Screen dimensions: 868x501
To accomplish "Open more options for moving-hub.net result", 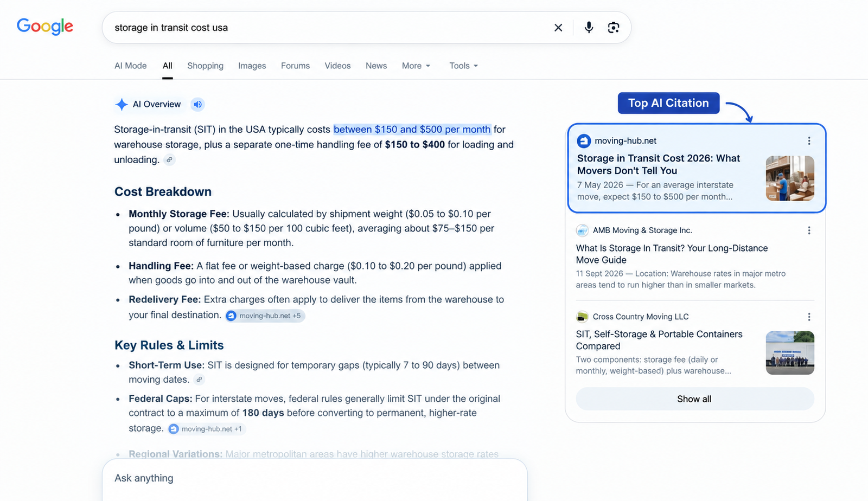I will click(x=809, y=141).
